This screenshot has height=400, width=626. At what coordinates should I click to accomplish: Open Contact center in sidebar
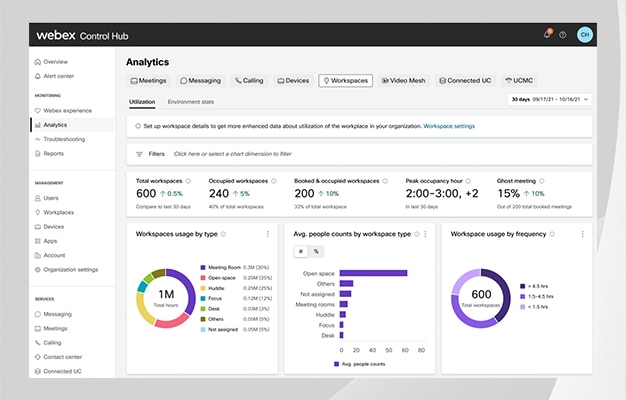pyautogui.click(x=58, y=357)
